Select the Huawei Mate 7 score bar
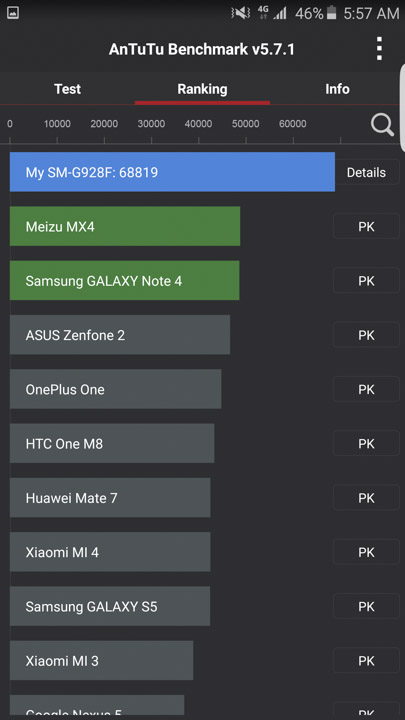This screenshot has width=405, height=720. click(x=110, y=497)
